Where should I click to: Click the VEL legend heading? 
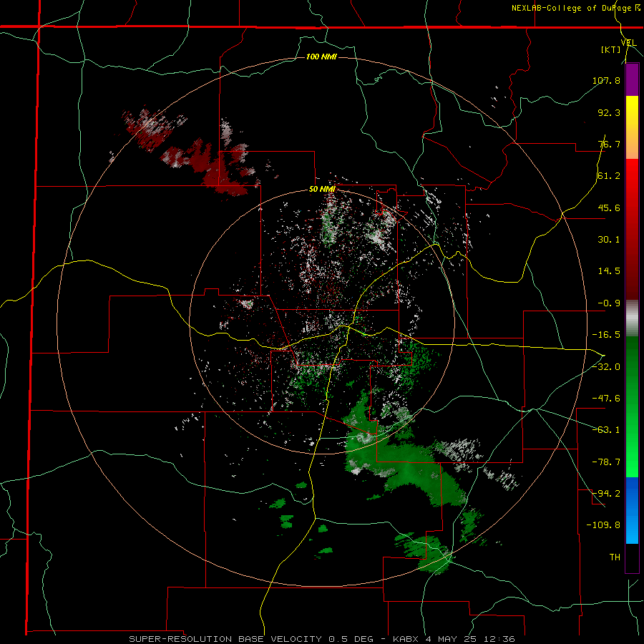[x=628, y=43]
